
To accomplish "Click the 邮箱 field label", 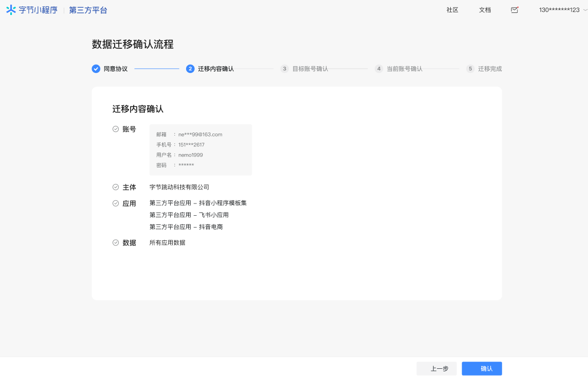I will (x=161, y=134).
